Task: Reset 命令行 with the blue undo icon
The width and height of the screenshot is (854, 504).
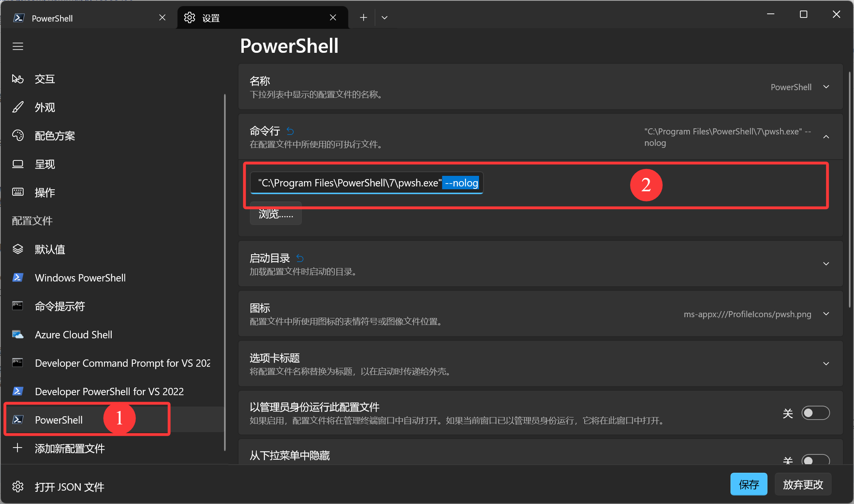Action: [x=290, y=131]
